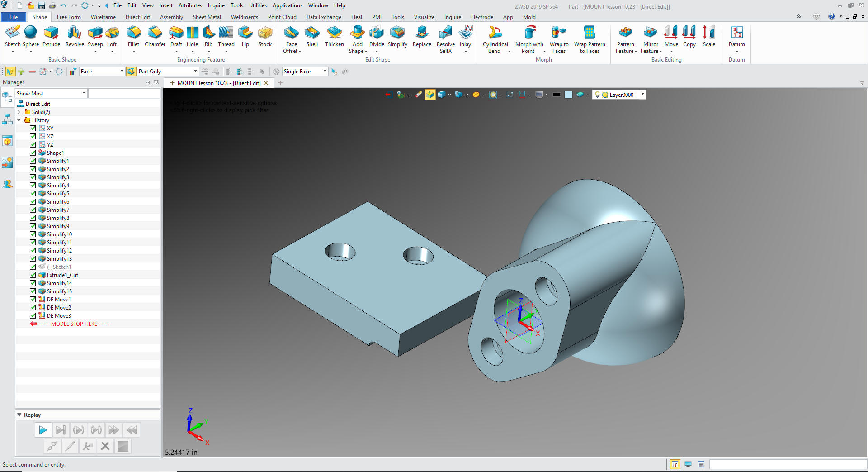This screenshot has width=868, height=472.
Task: Collapse the Replay panel
Action: 19,415
